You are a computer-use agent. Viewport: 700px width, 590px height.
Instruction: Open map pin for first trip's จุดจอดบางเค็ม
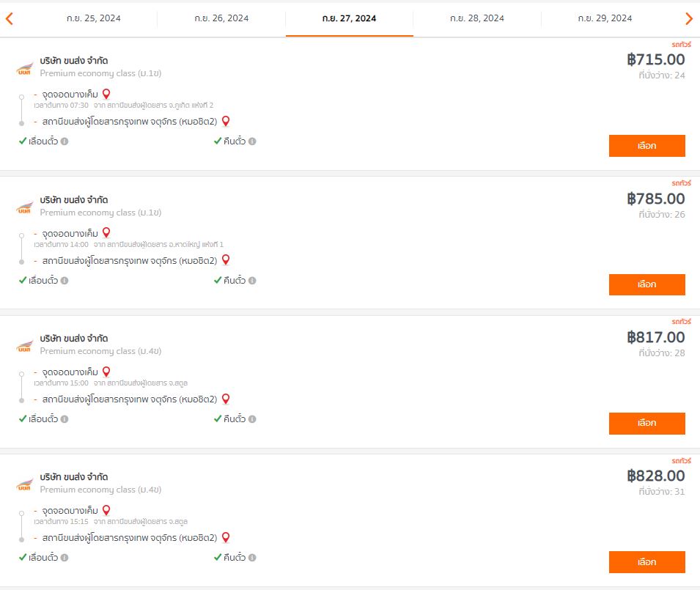point(106,94)
